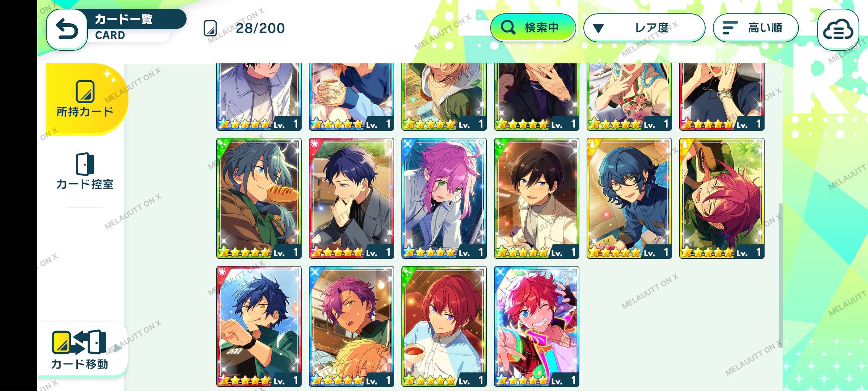The image size is (868, 391).
Task: Expand the レア度 sort dropdown
Action: tap(644, 28)
